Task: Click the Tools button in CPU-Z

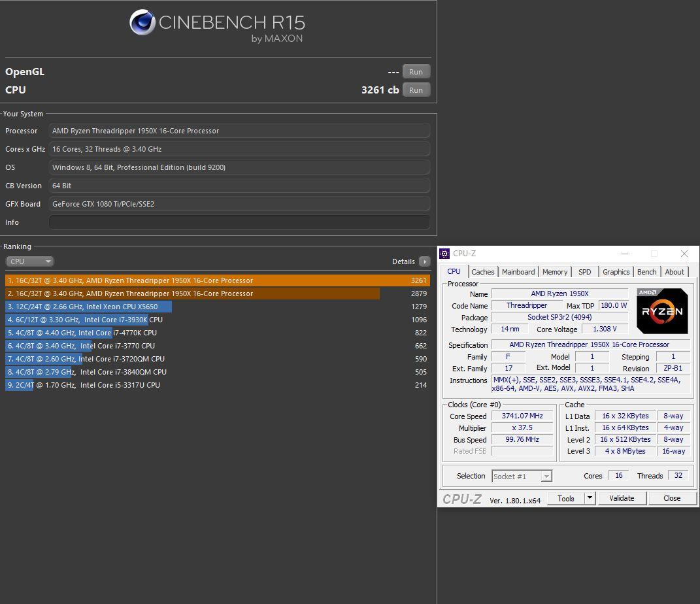Action: [565, 499]
